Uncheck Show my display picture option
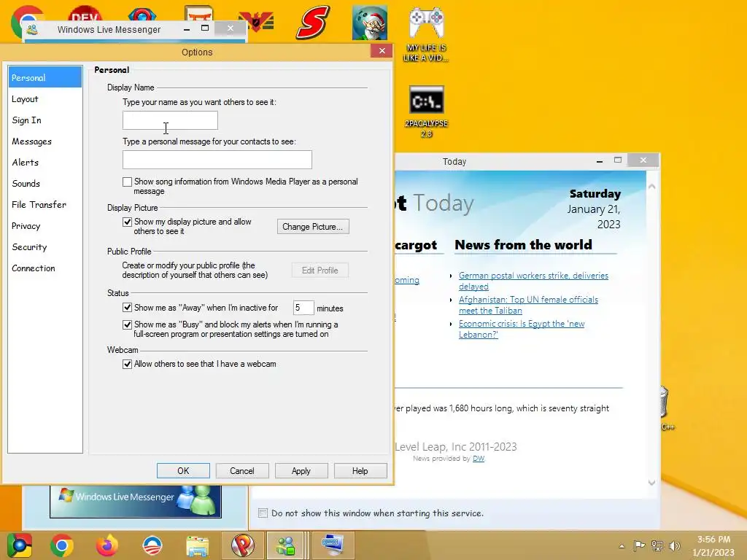The height and width of the screenshot is (560, 747). pos(127,222)
